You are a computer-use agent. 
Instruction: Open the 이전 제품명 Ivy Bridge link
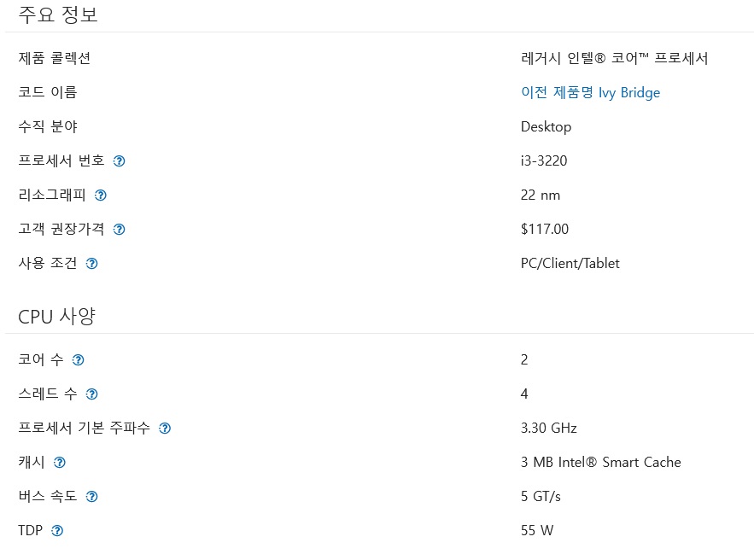click(x=590, y=92)
